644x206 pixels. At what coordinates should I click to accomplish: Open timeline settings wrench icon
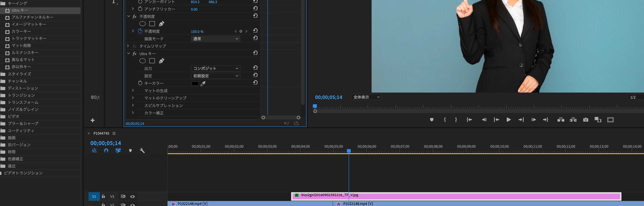[142, 151]
